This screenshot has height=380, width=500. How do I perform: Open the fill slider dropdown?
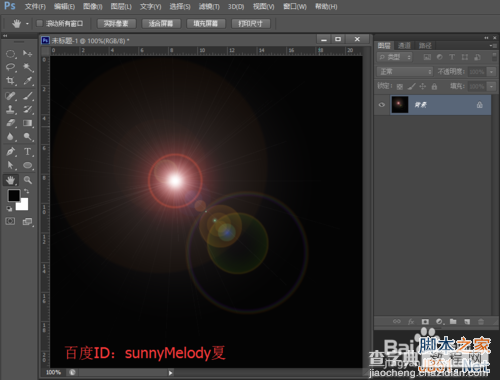pyautogui.click(x=492, y=86)
